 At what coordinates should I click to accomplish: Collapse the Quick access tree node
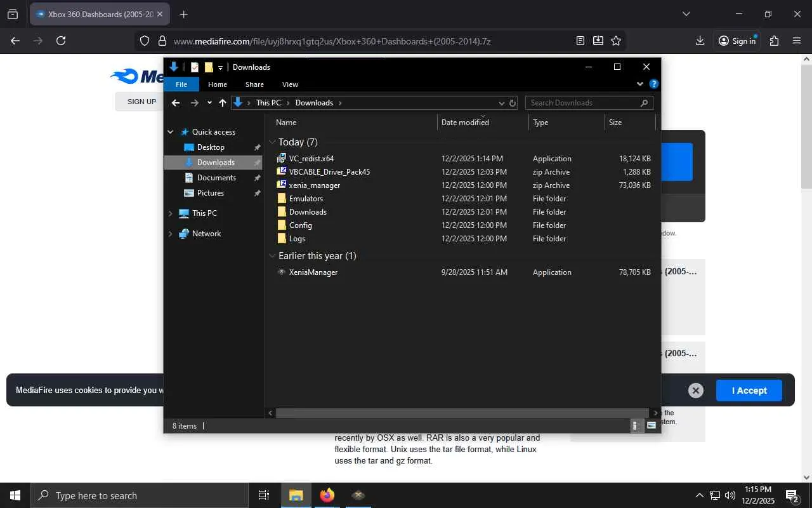(x=171, y=132)
